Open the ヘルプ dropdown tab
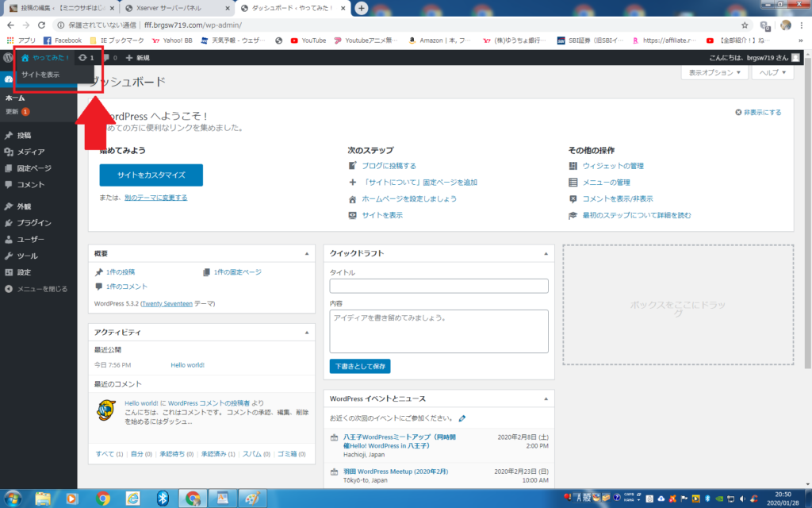The width and height of the screenshot is (812, 508). point(772,72)
